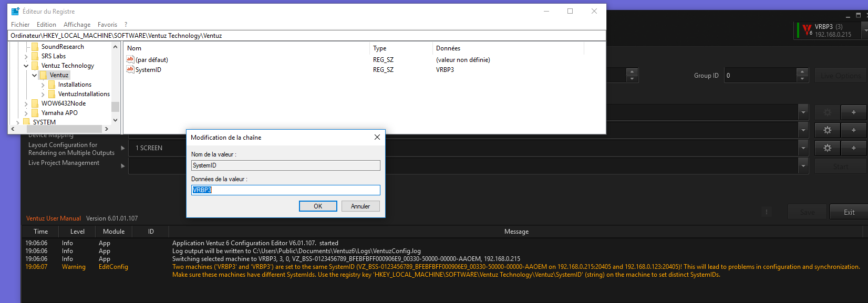The width and height of the screenshot is (868, 303).
Task: Expand the WOW6432Node registry key
Action: click(26, 103)
